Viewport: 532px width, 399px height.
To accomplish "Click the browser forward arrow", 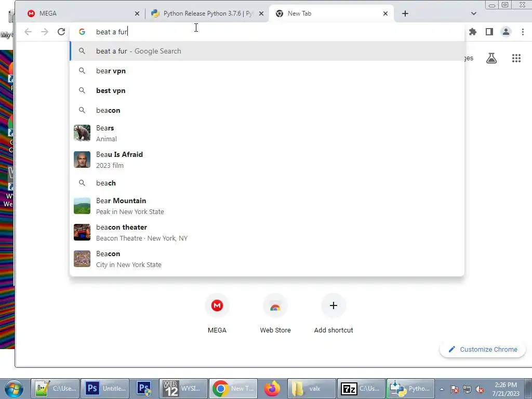I will (45, 32).
